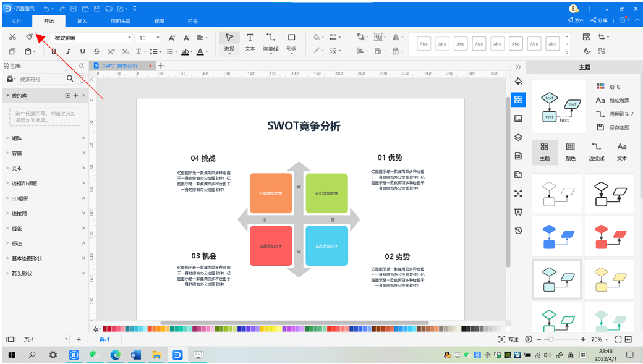Toggle Subscript formatting
Screen dimensions: 643x364
[x=126, y=51]
